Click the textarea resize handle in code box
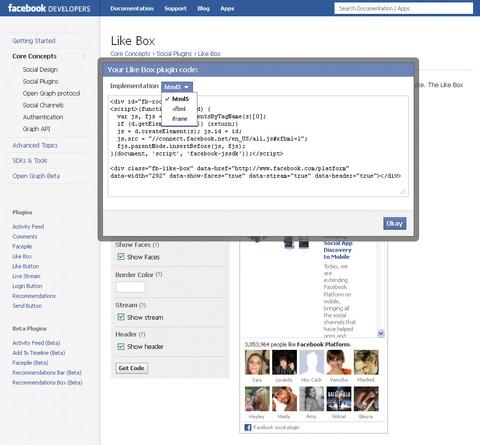The height and width of the screenshot is (445, 480). point(403,191)
